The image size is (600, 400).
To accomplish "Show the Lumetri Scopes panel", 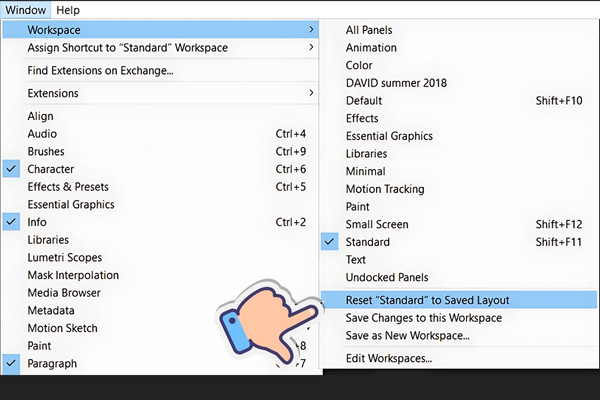I will click(160, 257).
